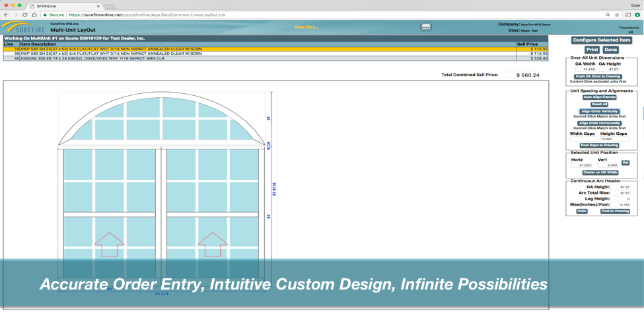
Task: Click the Reset All button
Action: click(x=599, y=104)
